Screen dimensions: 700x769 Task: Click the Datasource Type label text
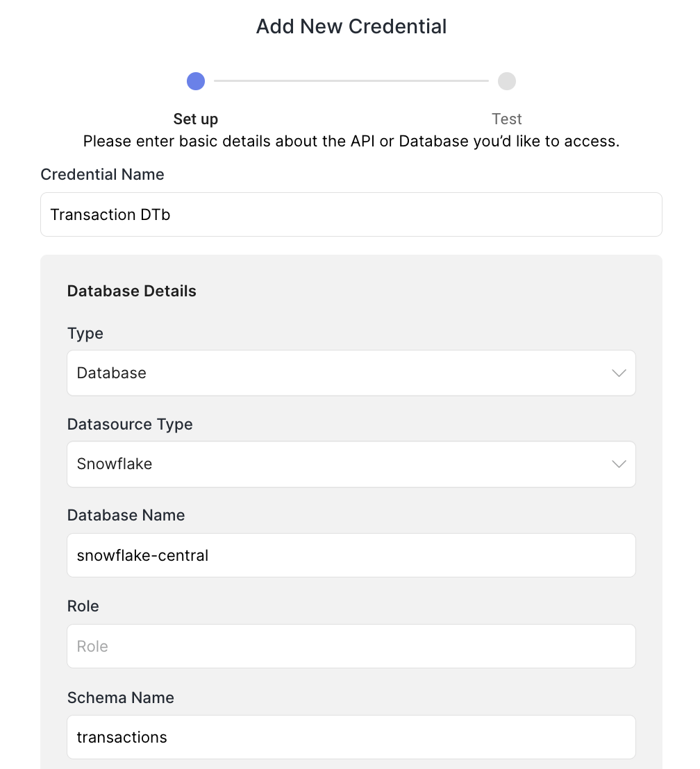coord(130,424)
